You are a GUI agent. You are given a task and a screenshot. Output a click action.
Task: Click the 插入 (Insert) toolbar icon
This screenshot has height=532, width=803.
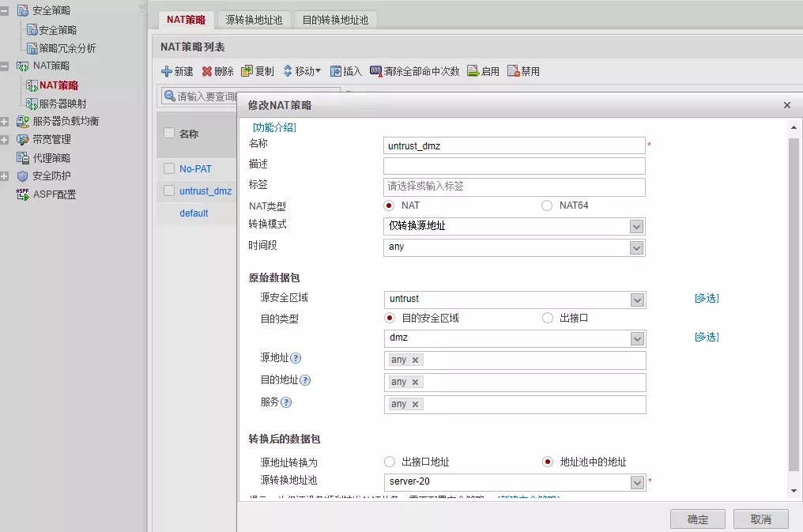click(336, 71)
